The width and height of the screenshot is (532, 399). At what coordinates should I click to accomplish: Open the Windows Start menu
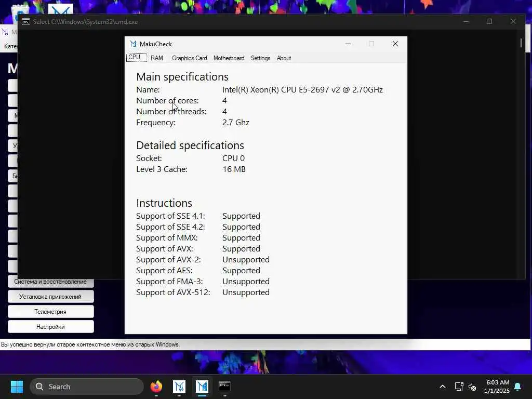click(17, 387)
